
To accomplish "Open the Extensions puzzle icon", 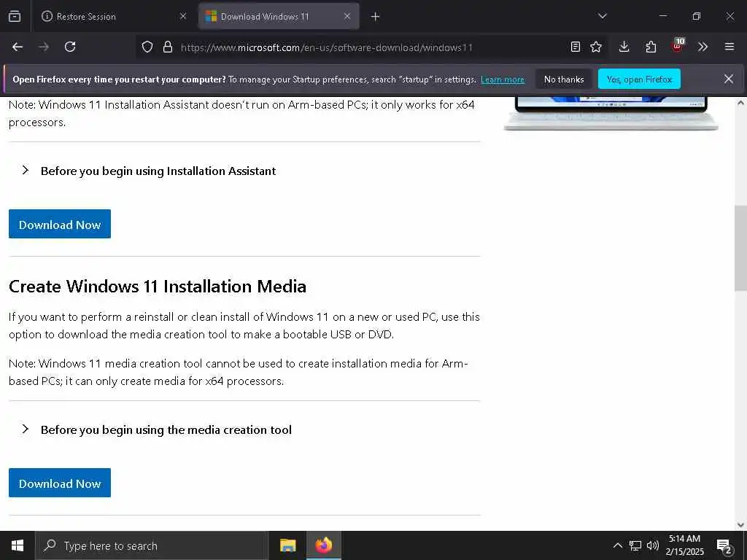I will (x=651, y=47).
